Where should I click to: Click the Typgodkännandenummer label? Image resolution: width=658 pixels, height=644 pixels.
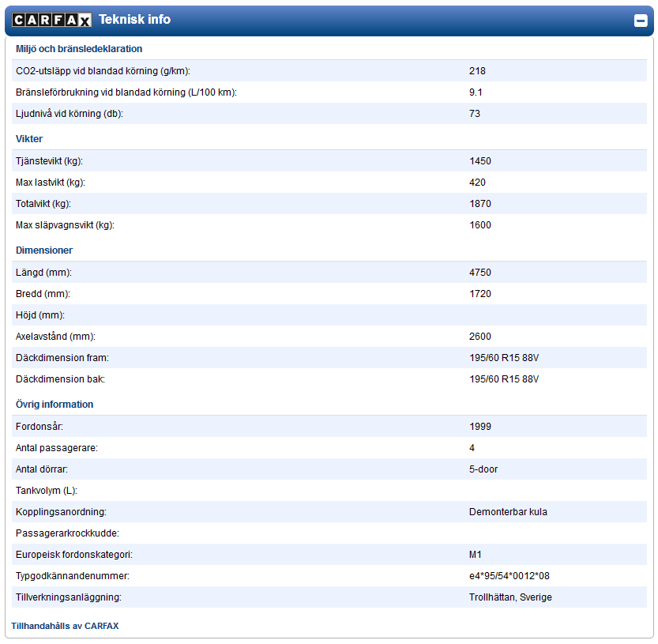tap(73, 576)
